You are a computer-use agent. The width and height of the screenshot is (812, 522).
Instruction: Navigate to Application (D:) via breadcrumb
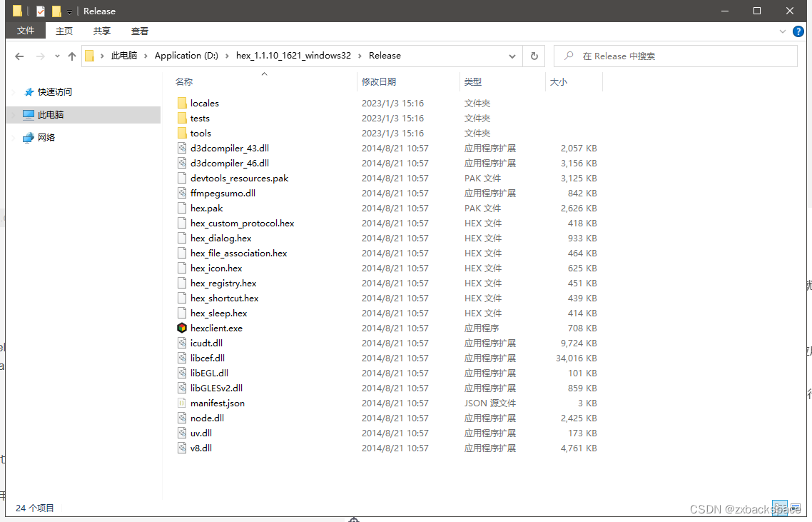click(x=186, y=55)
